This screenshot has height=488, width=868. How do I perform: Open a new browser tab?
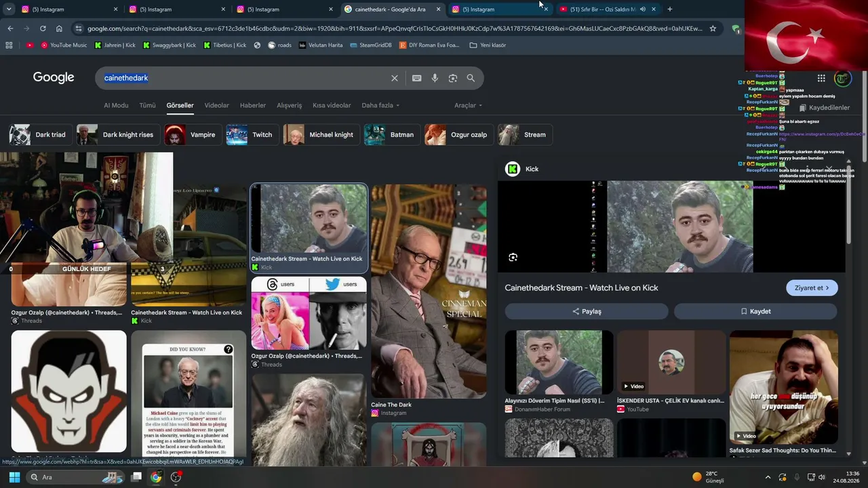pyautogui.click(x=670, y=9)
